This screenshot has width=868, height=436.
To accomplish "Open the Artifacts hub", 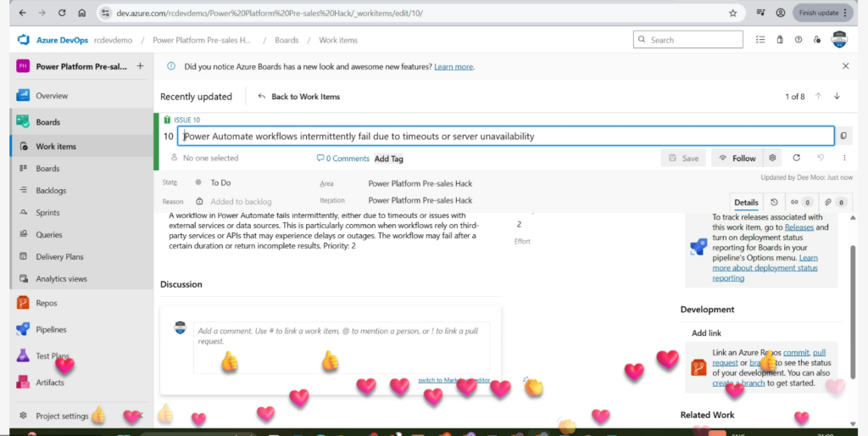I will (x=50, y=383).
